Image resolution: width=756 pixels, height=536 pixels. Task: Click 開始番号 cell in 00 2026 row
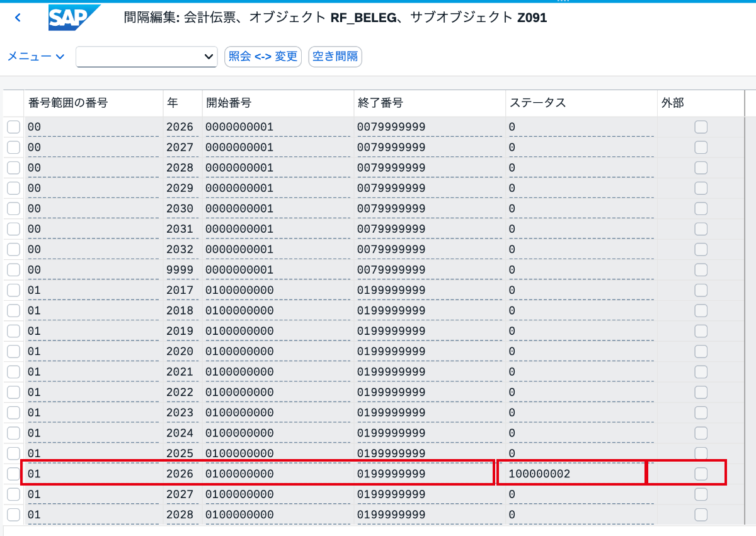point(278,127)
